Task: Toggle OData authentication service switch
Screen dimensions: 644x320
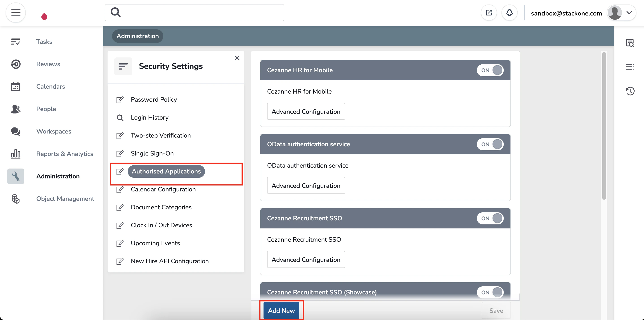Action: [490, 145]
